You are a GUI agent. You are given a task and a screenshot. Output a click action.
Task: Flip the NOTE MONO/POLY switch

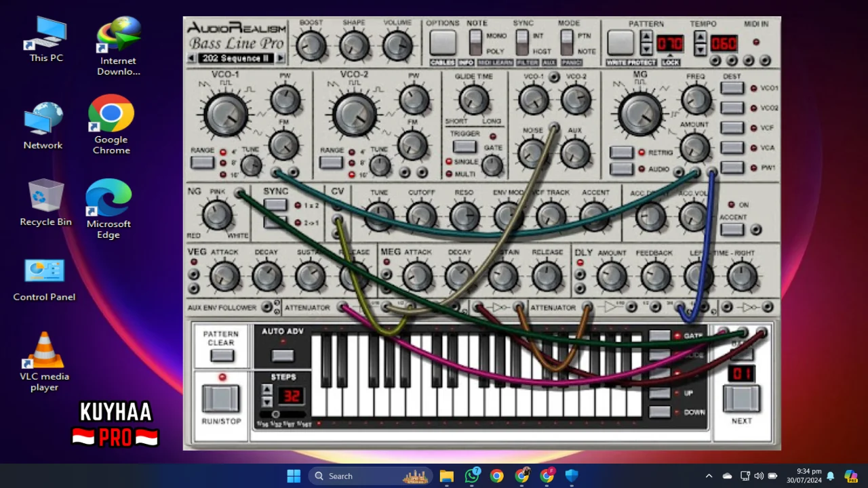pos(475,43)
